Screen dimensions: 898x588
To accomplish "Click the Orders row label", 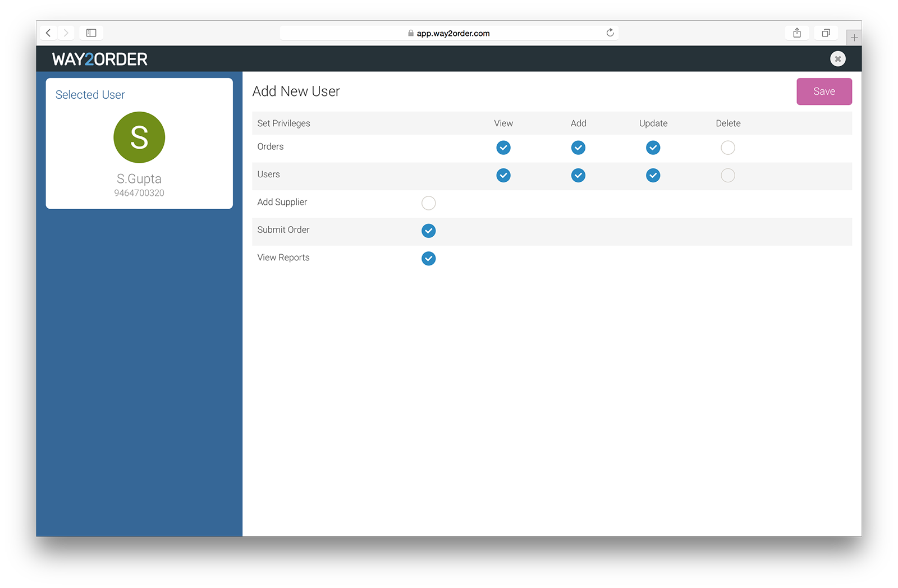I will coord(271,146).
